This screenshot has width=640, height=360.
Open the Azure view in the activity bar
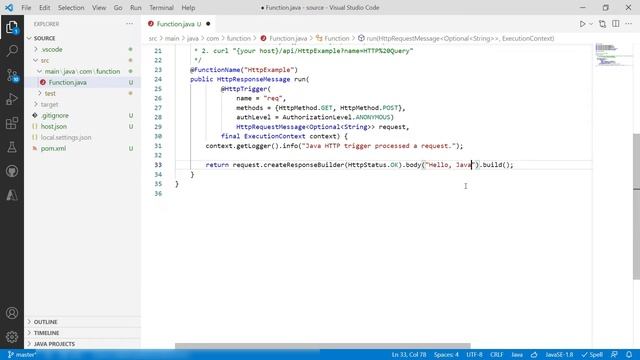click(12, 195)
